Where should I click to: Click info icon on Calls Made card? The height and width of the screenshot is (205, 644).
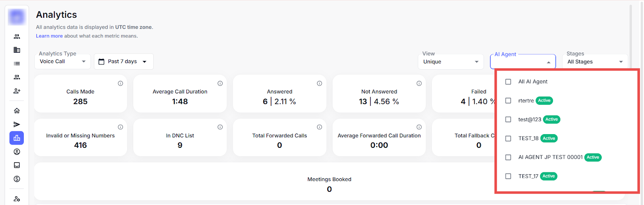pos(120,83)
